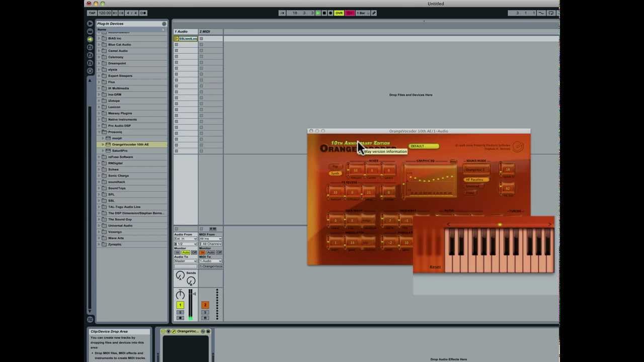Open the Hot-Swap browser icon
Viewport: 644px width, 362px height.
(x=90, y=71)
